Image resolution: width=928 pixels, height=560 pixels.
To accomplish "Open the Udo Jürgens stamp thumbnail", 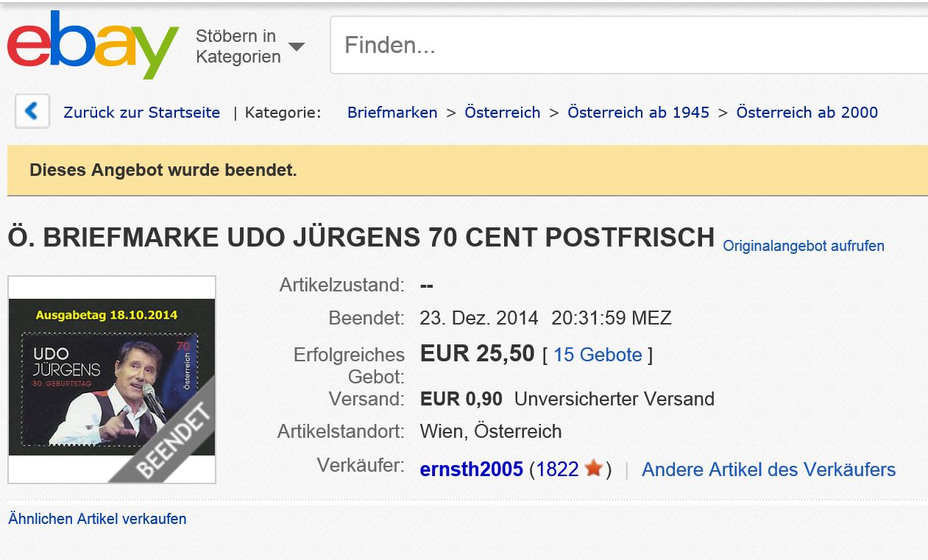I will point(112,380).
